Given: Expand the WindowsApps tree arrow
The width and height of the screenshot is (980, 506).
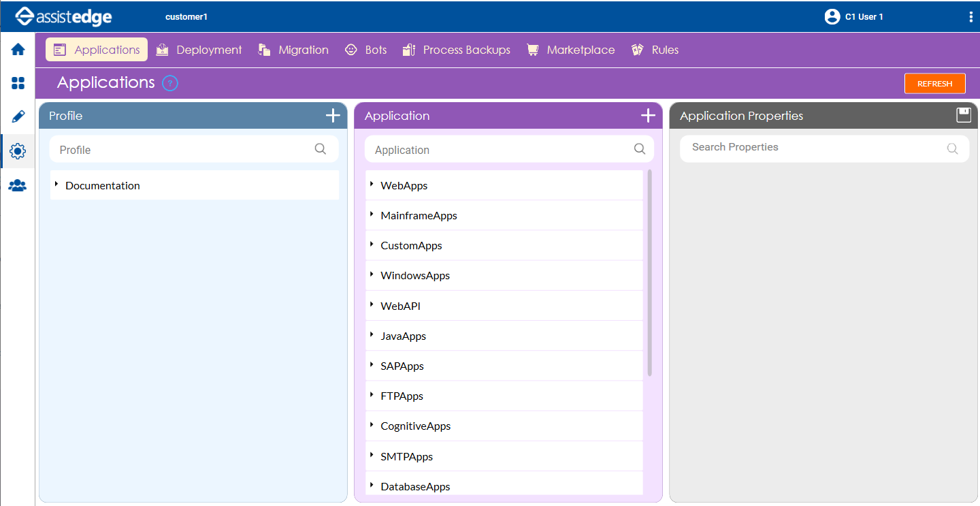Looking at the screenshot, I should tap(372, 274).
